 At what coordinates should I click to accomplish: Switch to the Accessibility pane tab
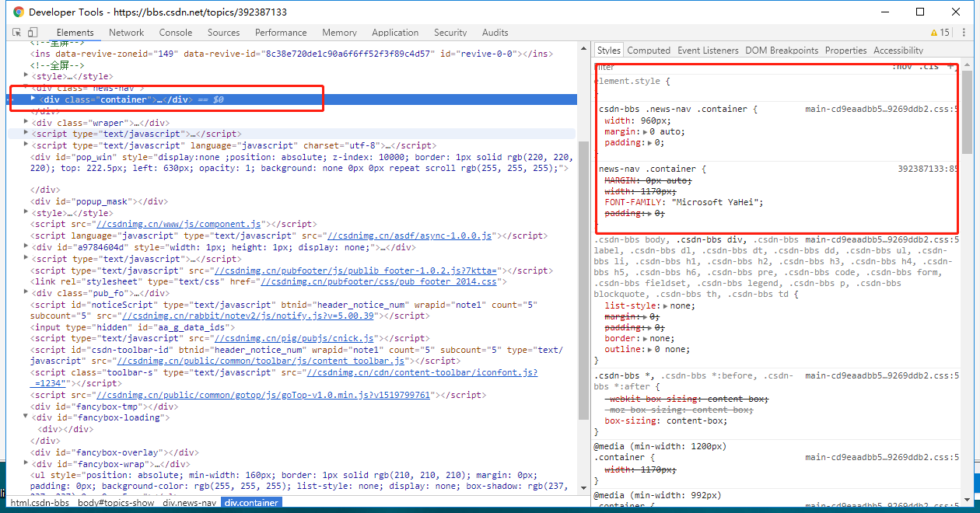(x=898, y=51)
